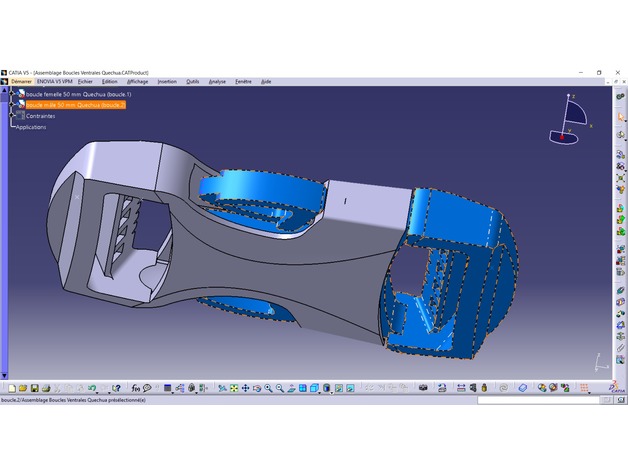This screenshot has width=628, height=472.
Task: Expand the boucle femelle 50 mm node
Action: point(12,93)
